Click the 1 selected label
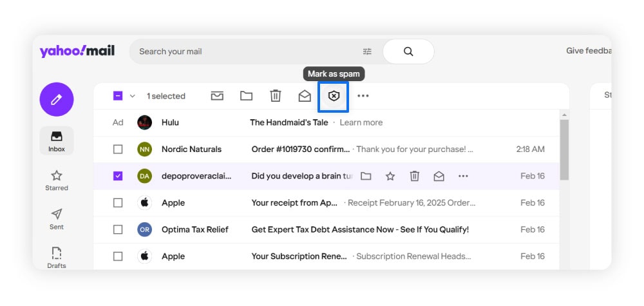 pos(166,96)
